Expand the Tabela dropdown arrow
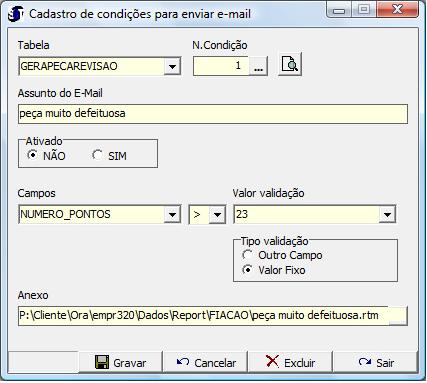Screen dimensions: 427x383 [x=172, y=66]
